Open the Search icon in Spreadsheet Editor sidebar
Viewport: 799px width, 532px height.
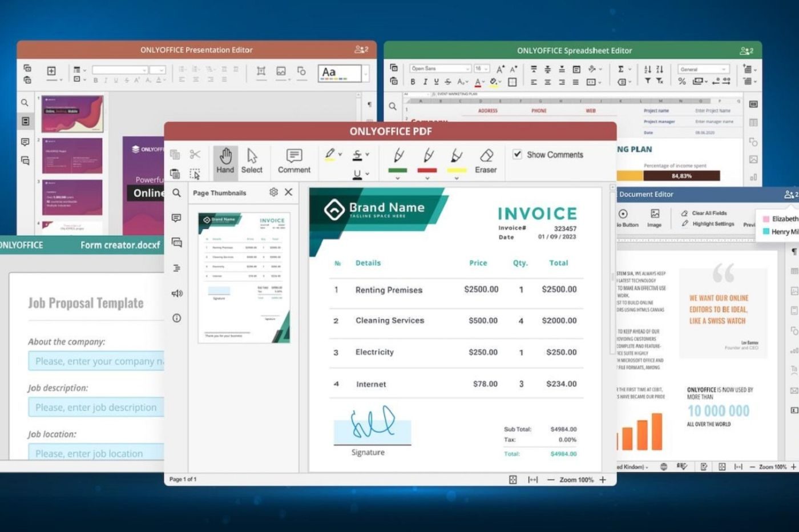click(x=393, y=106)
